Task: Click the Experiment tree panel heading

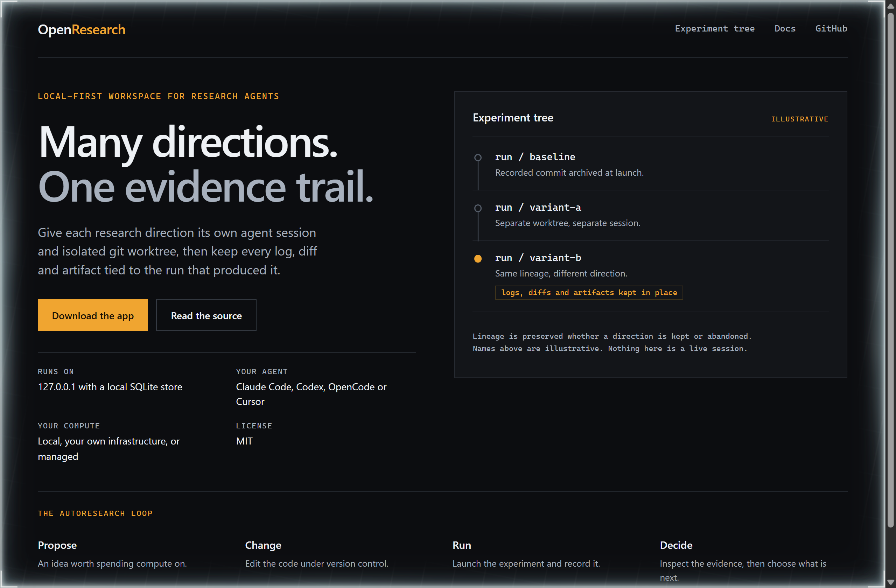Action: (512, 118)
